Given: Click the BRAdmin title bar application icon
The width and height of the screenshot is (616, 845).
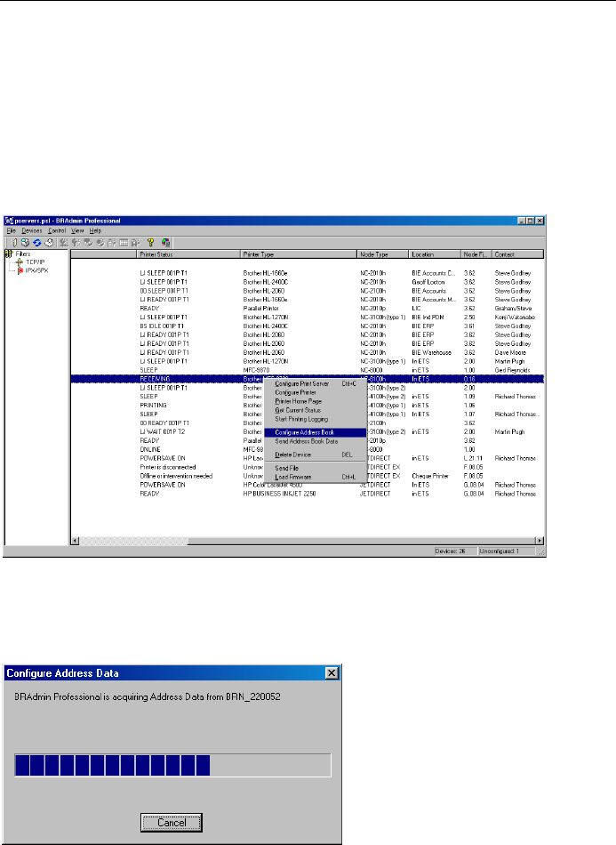Looking at the screenshot, I should click(9, 221).
